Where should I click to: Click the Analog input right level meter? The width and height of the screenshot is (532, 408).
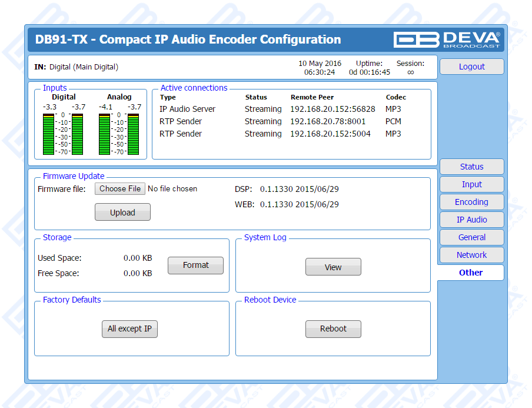click(134, 134)
